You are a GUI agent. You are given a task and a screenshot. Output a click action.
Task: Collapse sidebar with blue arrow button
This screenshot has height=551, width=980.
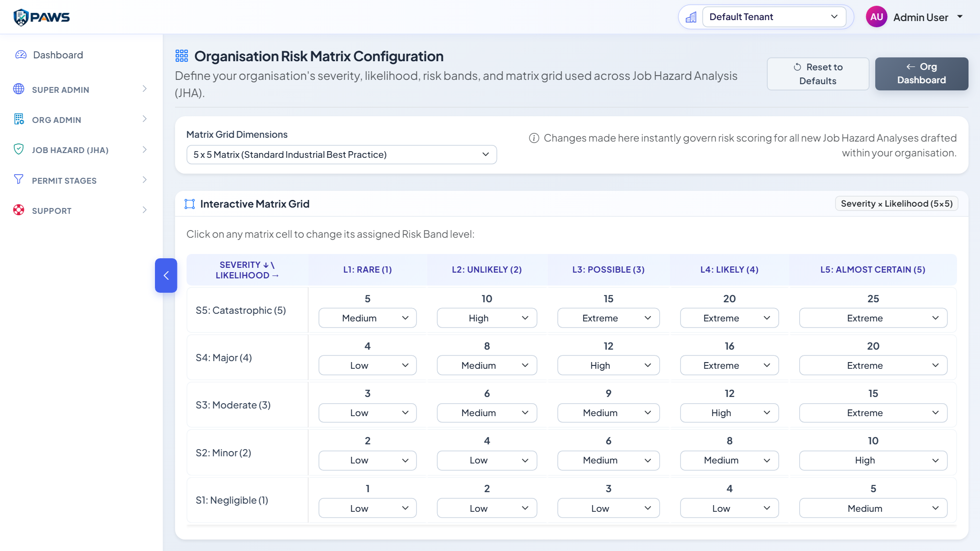166,275
